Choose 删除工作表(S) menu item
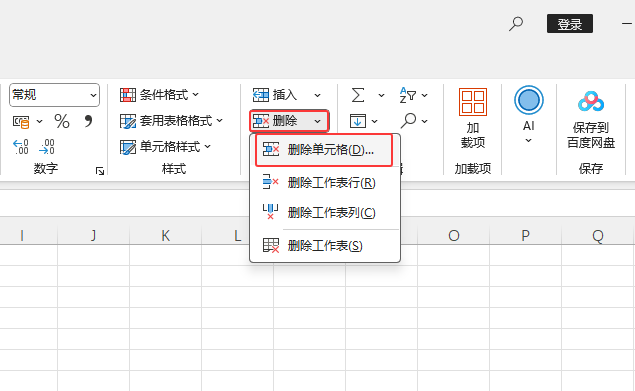Image resolution: width=635 pixels, height=391 pixels. 325,246
